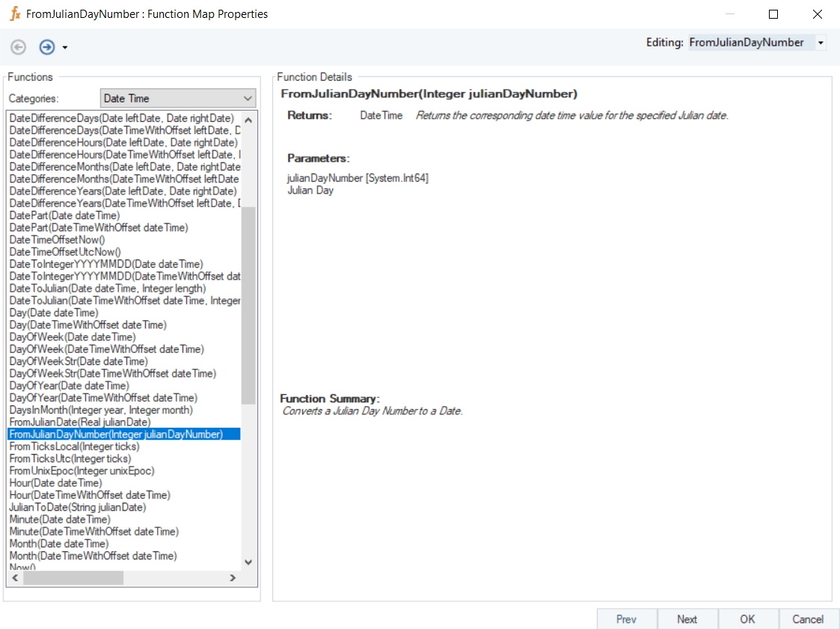Expand the Editing function dropdown

[821, 43]
